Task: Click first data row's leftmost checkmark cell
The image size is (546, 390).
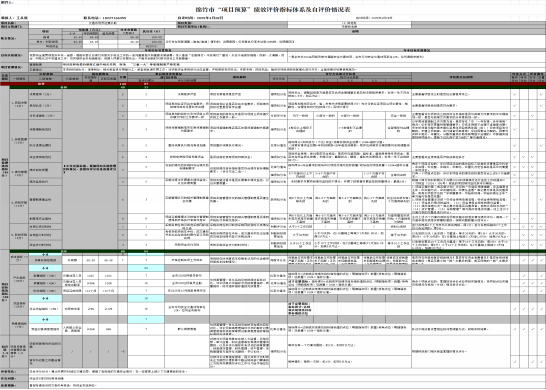Action: (x=515, y=94)
